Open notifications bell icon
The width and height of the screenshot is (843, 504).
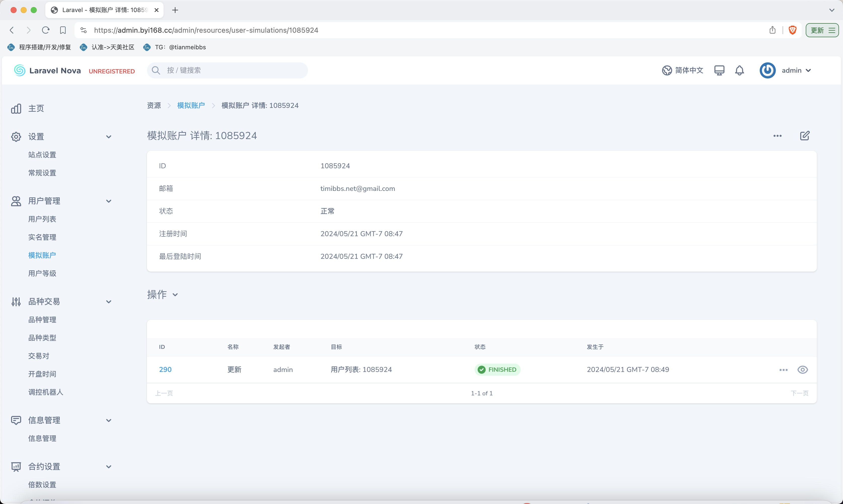pos(739,70)
